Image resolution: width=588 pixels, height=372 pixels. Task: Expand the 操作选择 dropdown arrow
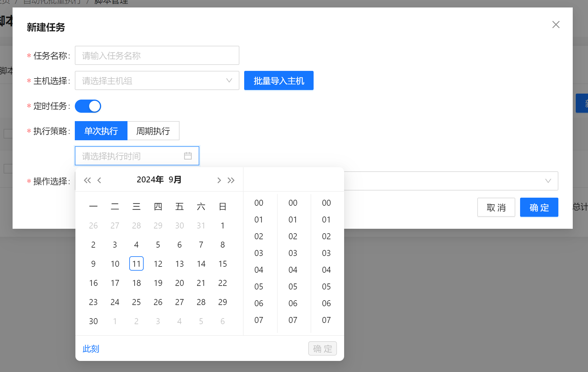click(548, 181)
